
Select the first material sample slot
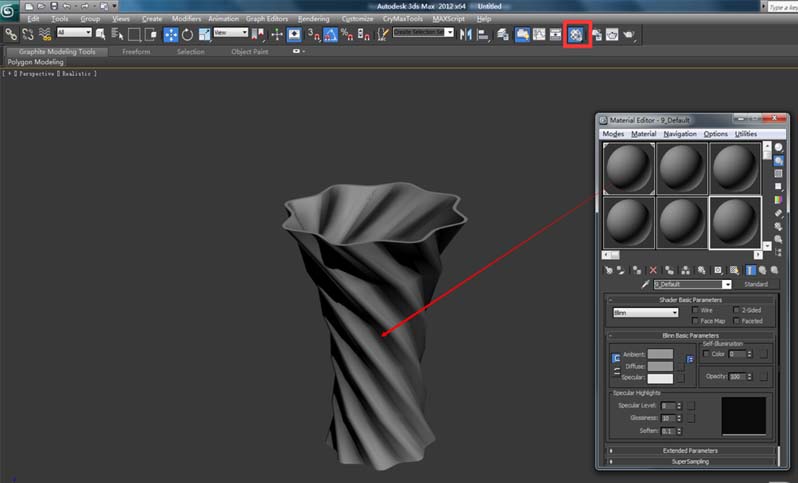[x=629, y=167]
